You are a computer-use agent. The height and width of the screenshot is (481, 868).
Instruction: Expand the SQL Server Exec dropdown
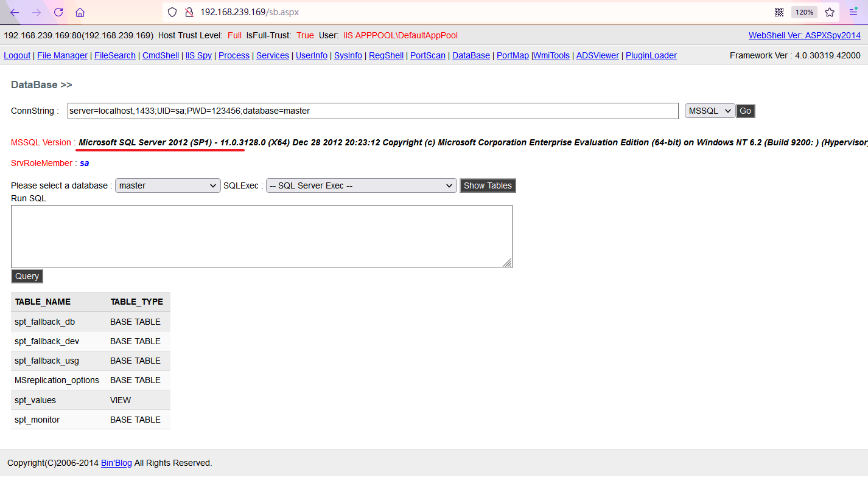(x=362, y=185)
